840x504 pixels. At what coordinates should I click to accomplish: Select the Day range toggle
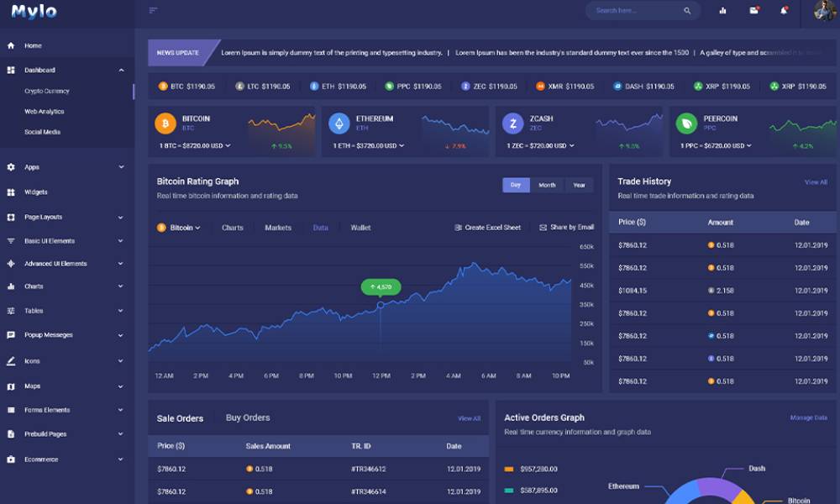516,185
